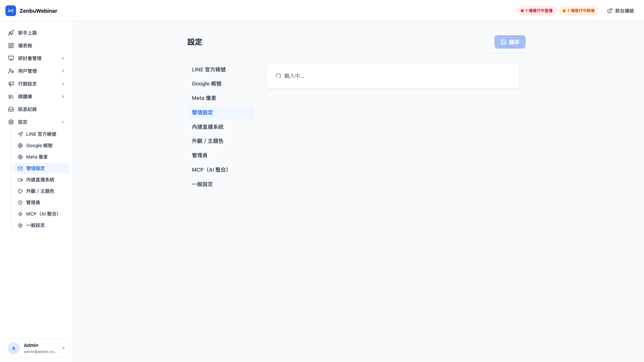Click the target icon for Meta 像素
644x362 pixels.
20,157
